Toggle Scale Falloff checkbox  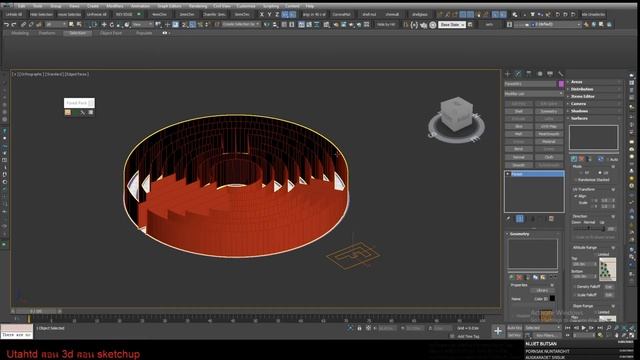[575, 295]
